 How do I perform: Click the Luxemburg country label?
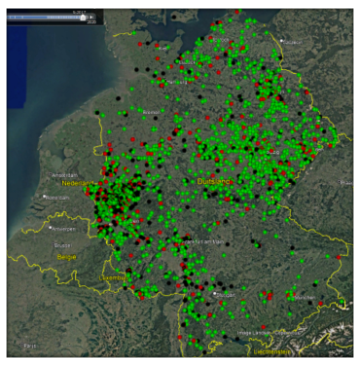112,278
